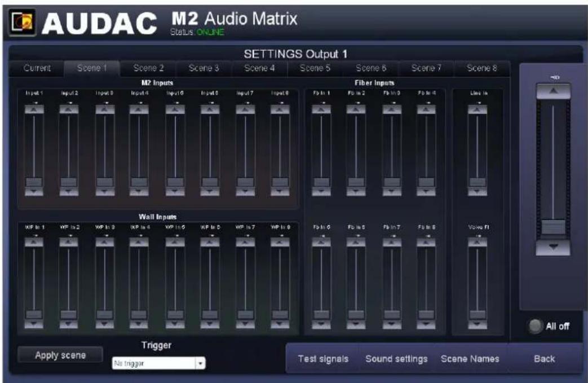Lower Input 1 level with down arrow
Screen dimensions: 588x383
[x=34, y=192]
